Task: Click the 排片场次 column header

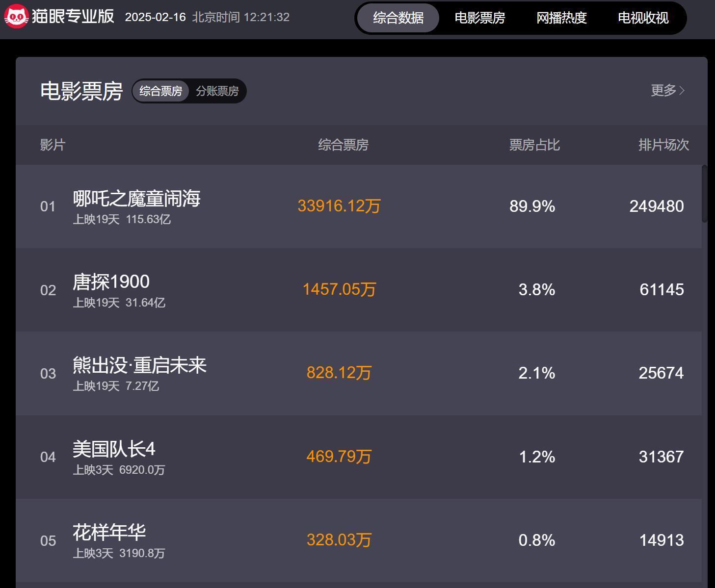Action: click(663, 145)
